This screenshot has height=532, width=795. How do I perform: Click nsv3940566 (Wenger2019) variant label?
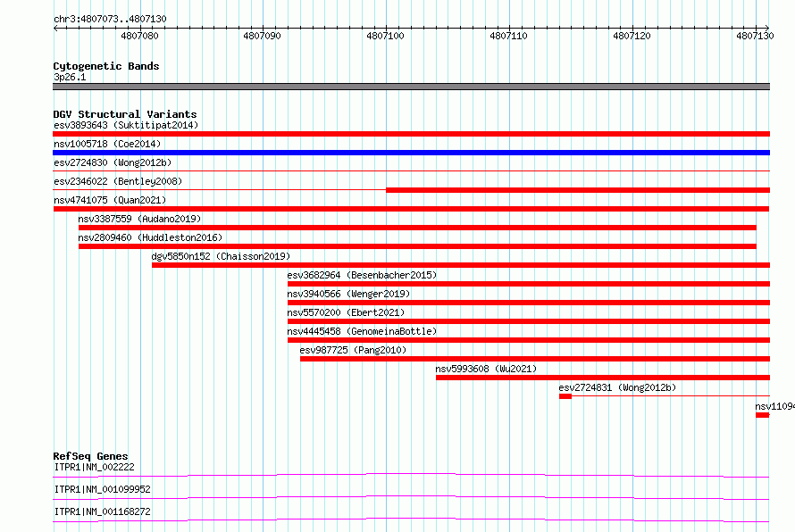point(349,294)
